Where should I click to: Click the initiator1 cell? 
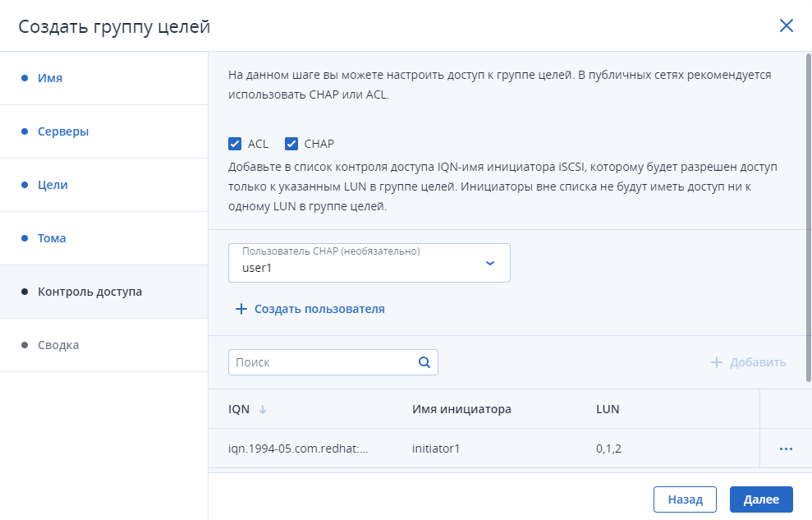(436, 449)
